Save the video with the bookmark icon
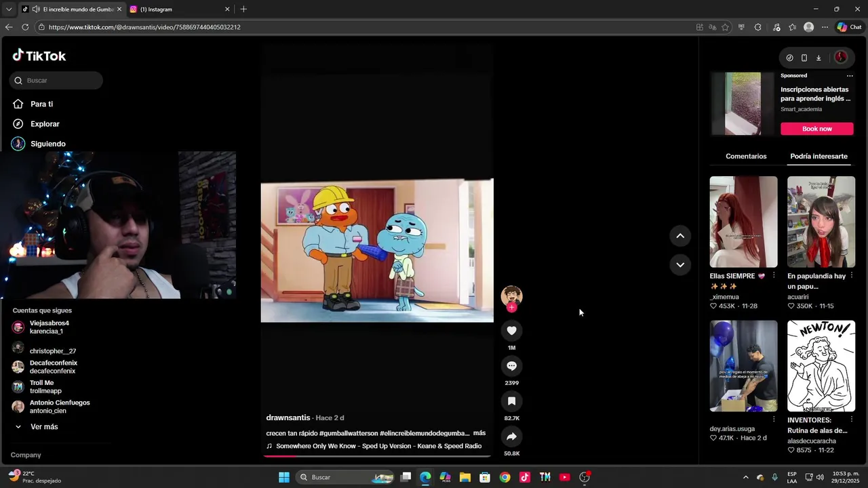 [x=511, y=401]
